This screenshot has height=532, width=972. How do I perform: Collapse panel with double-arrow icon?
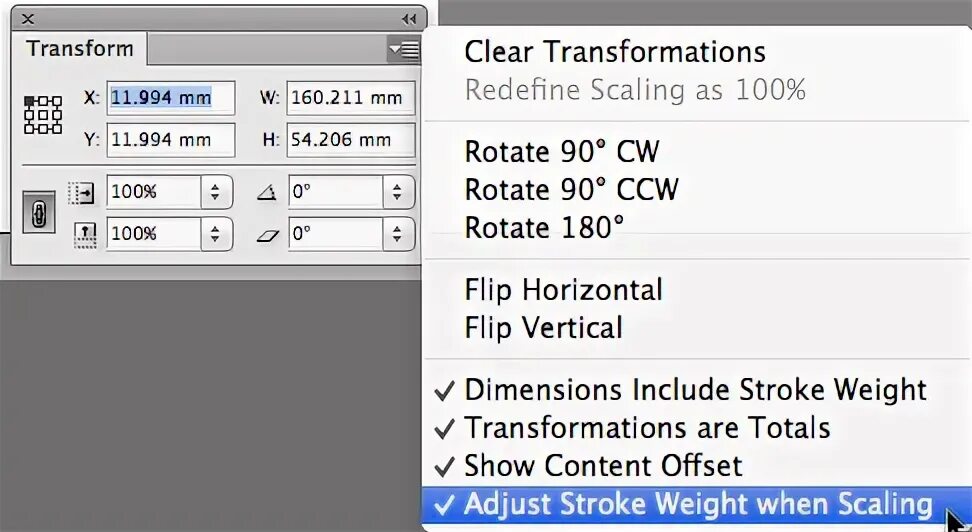(x=409, y=19)
